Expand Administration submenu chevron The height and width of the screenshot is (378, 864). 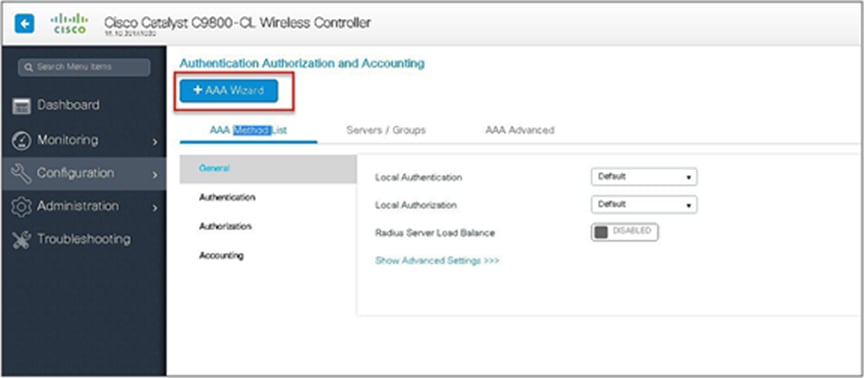tap(155, 208)
